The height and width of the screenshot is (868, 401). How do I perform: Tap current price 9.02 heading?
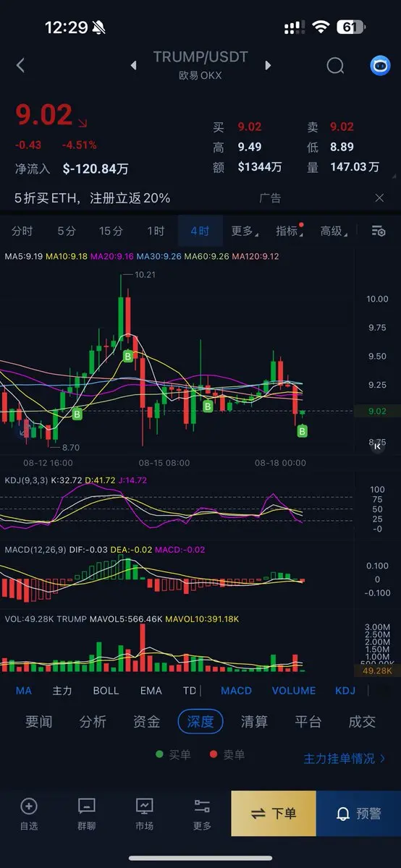pyautogui.click(x=44, y=116)
